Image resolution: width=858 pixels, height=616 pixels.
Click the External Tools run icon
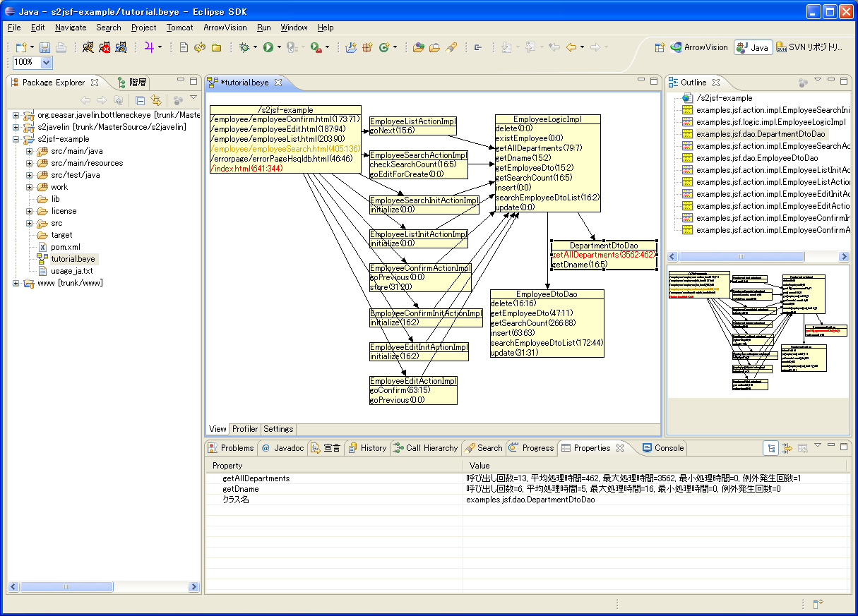click(x=316, y=47)
